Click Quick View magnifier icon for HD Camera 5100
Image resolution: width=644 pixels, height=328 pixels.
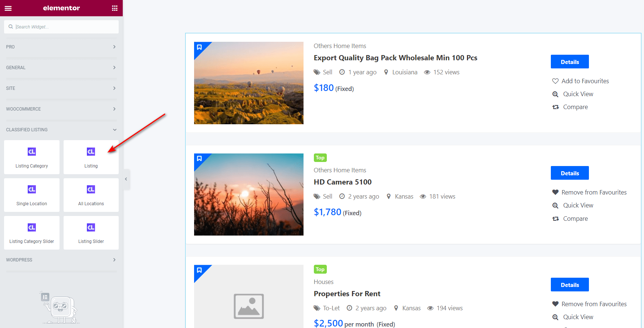pos(555,205)
